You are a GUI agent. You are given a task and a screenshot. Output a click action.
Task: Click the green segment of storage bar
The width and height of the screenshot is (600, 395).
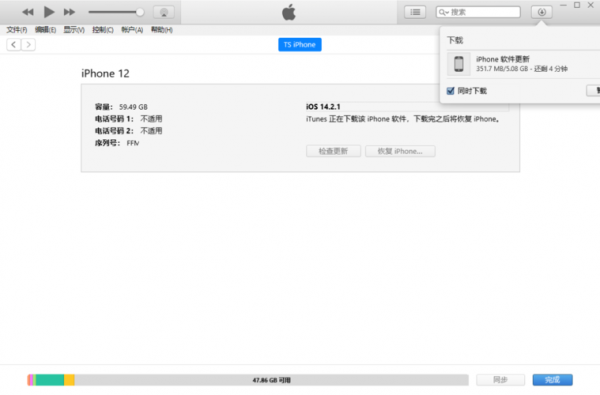pyautogui.click(x=50, y=380)
